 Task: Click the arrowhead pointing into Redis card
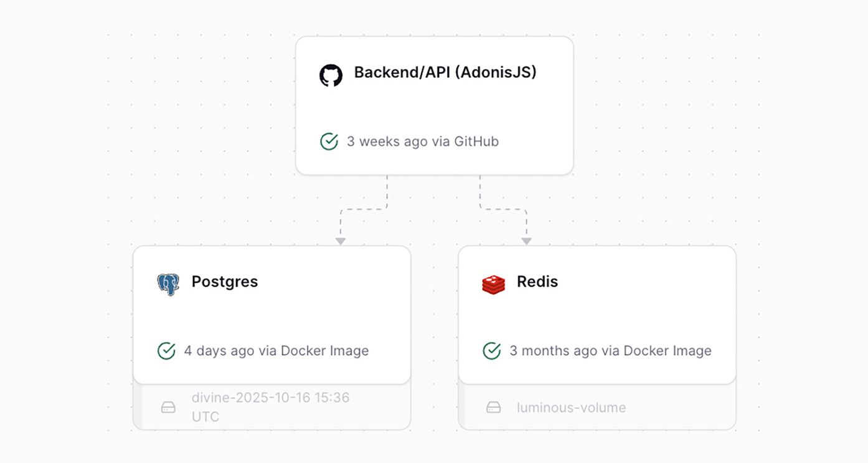[527, 241]
